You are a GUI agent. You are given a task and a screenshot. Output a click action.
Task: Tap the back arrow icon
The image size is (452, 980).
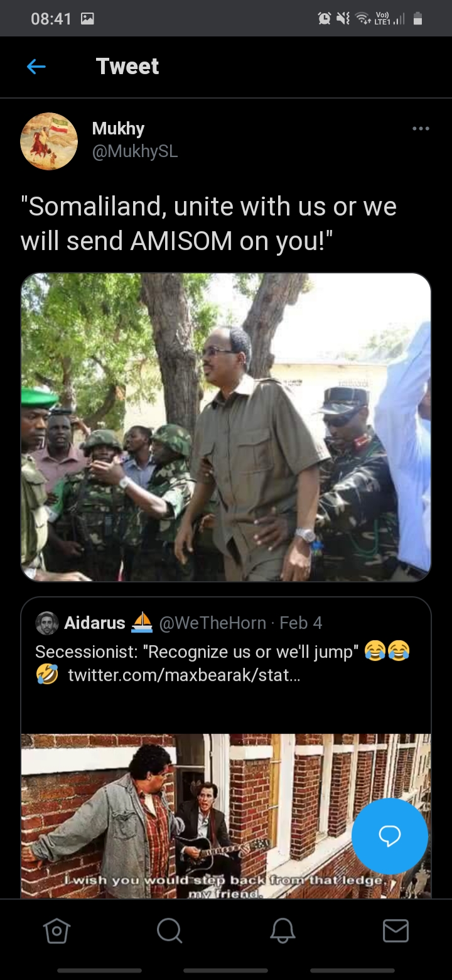tap(36, 67)
